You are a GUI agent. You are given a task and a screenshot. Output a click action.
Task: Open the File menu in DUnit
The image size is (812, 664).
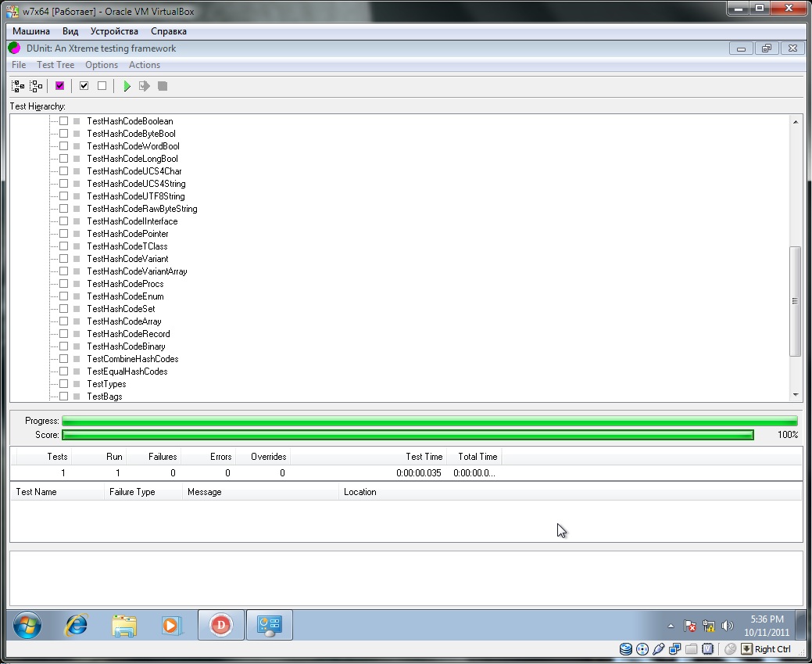pos(19,65)
